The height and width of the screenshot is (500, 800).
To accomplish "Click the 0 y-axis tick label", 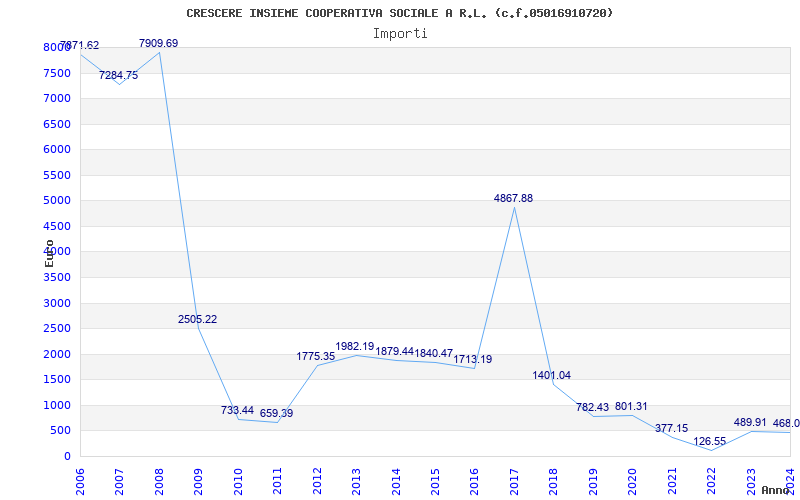I will (67, 457).
